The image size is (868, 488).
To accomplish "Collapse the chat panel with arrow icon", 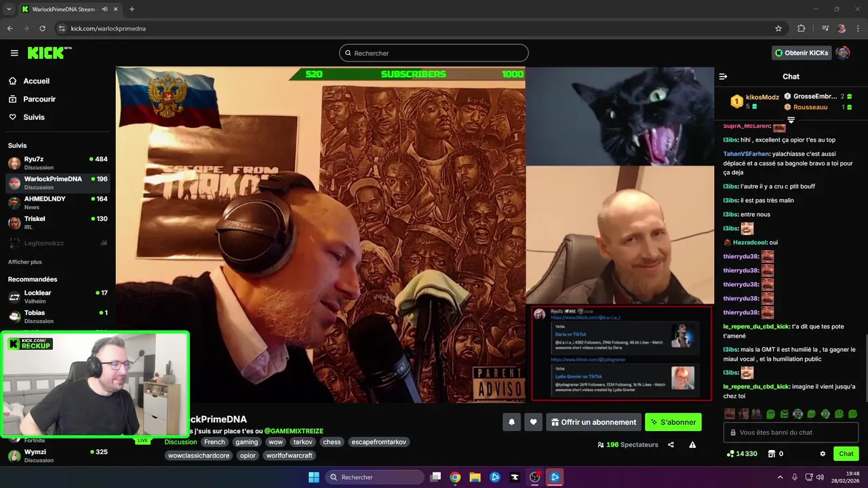I will [x=723, y=77].
